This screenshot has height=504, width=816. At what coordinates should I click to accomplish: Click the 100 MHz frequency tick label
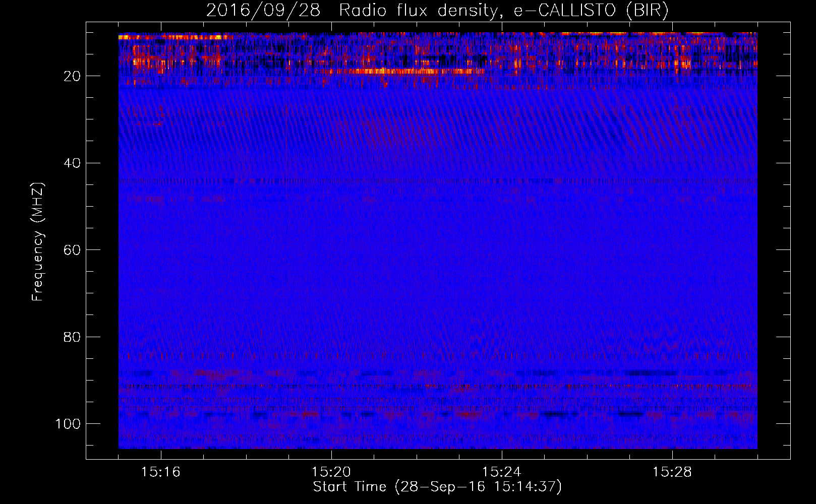68,424
